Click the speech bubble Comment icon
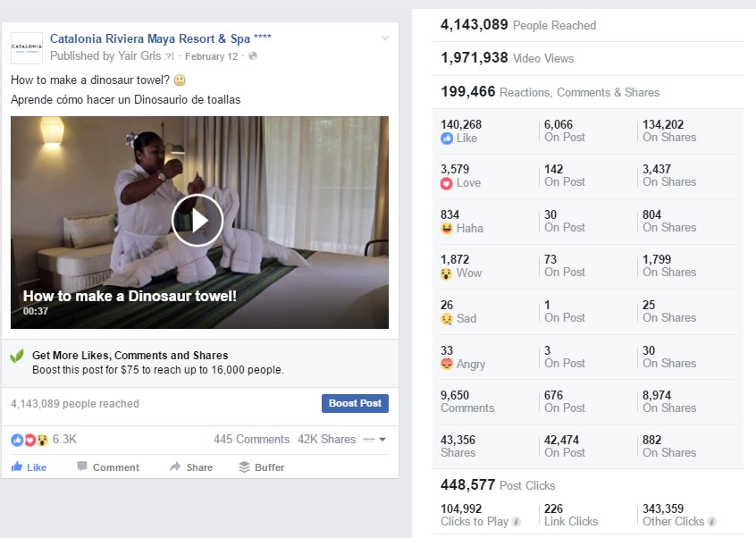 [82, 467]
